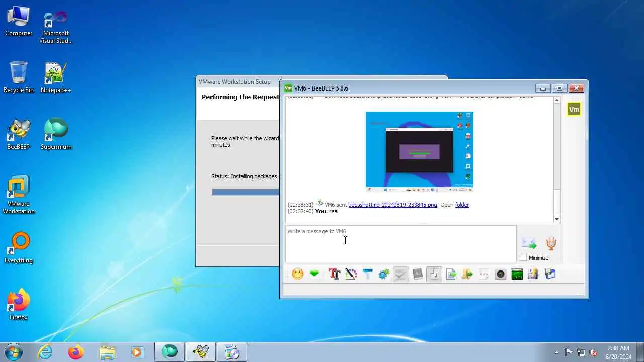The image size is (644, 362).
Task: Click inside the write message field
Action: tap(400, 244)
